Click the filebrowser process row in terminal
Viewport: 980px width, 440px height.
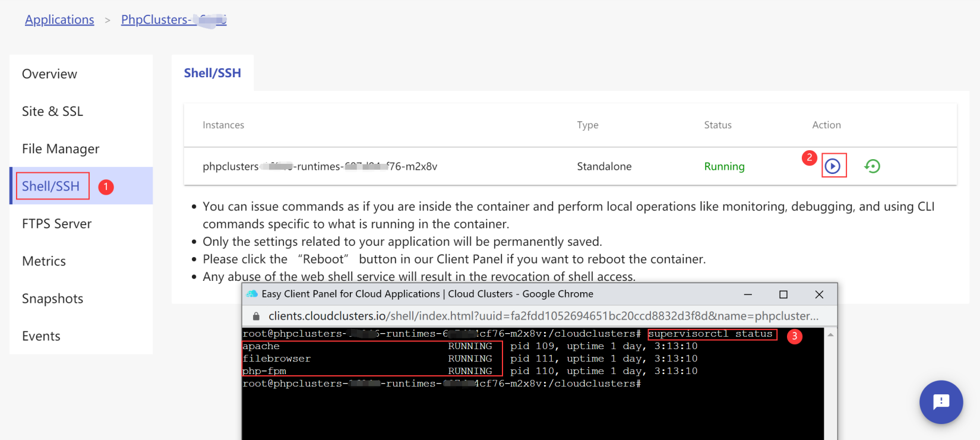pos(470,359)
